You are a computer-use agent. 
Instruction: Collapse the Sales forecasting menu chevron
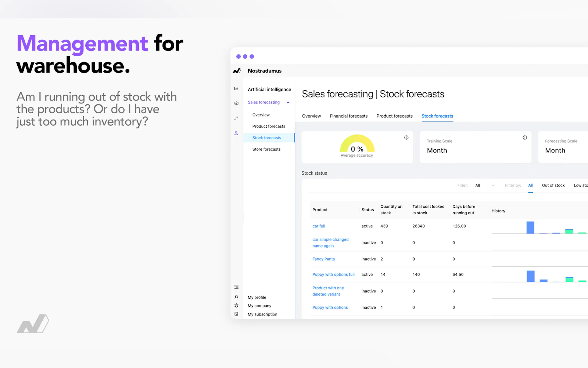pos(288,102)
